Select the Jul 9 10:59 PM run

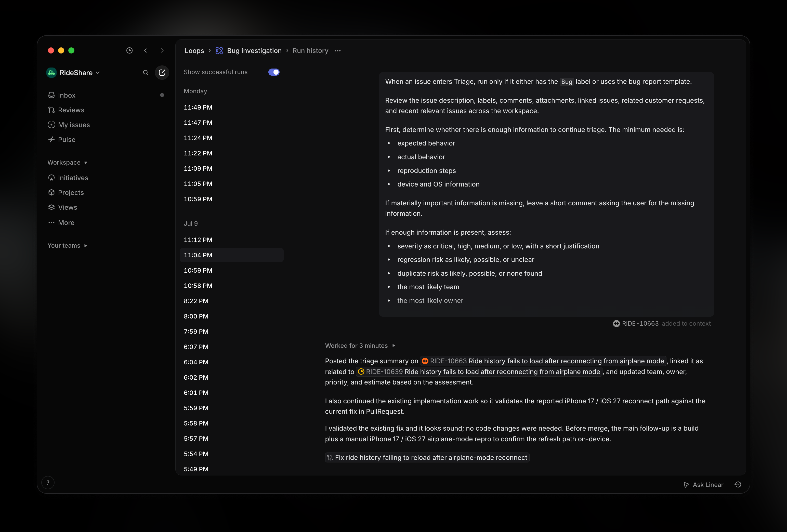[232, 270]
